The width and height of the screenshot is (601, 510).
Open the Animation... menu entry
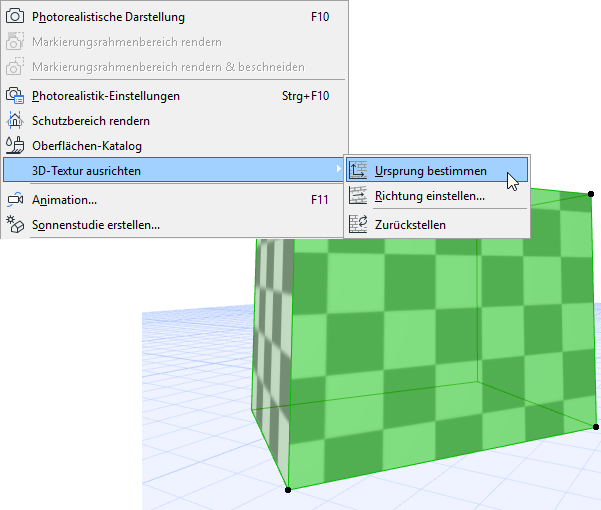174,200
